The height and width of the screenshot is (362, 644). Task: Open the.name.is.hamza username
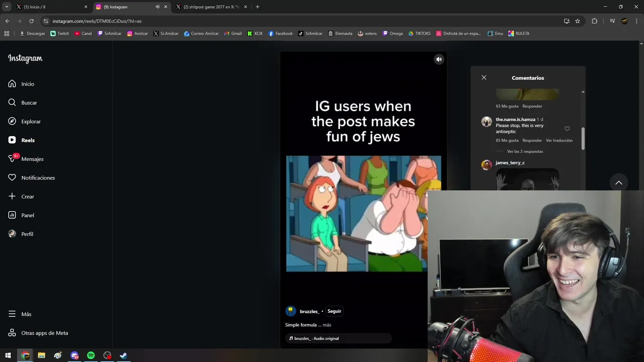515,120
